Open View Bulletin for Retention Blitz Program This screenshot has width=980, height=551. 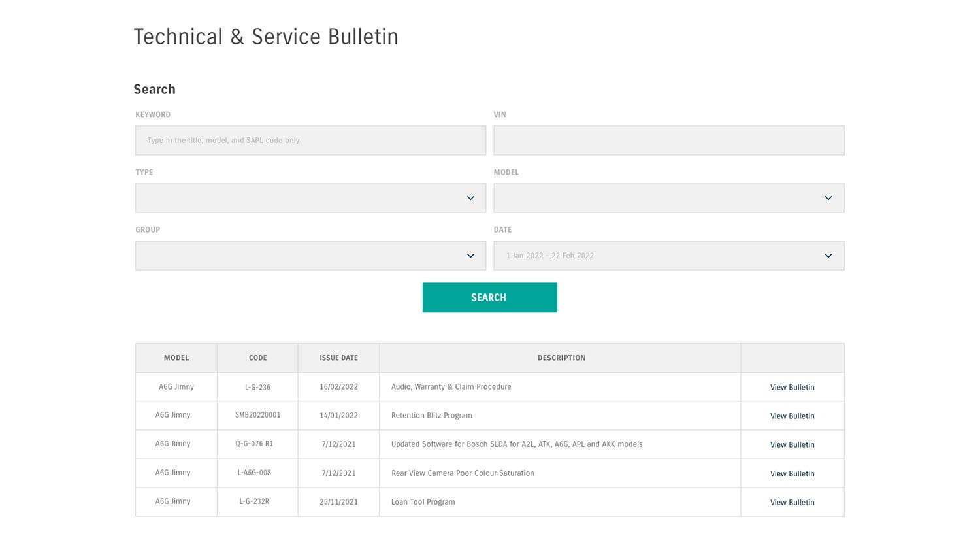tap(792, 416)
